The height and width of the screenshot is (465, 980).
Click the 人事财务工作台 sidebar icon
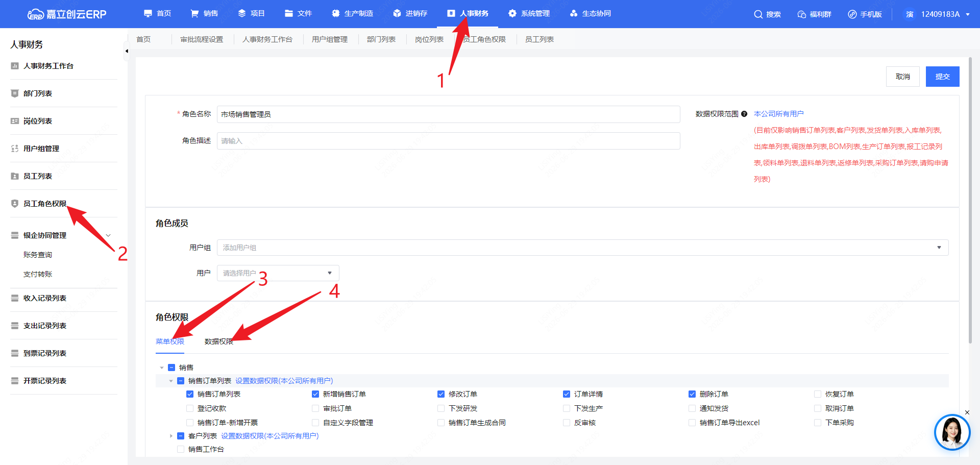click(x=15, y=66)
